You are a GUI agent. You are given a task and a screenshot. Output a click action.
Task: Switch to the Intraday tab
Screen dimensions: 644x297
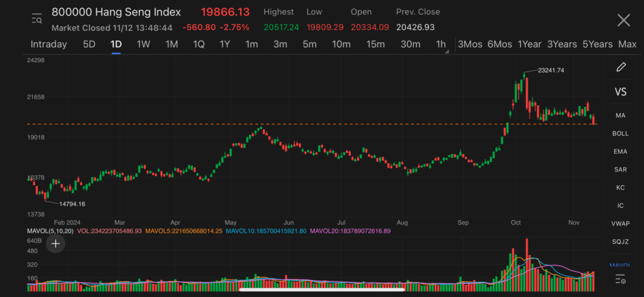(x=49, y=45)
